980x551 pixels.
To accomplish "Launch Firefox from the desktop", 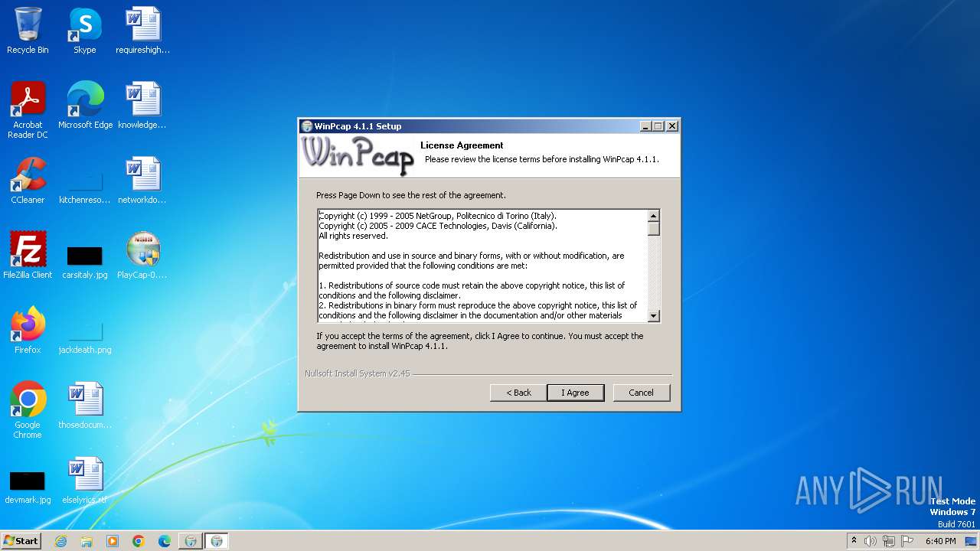I will (28, 331).
